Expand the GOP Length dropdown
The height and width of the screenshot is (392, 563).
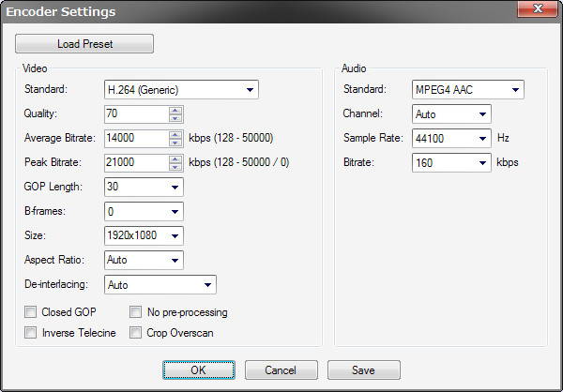(144, 187)
